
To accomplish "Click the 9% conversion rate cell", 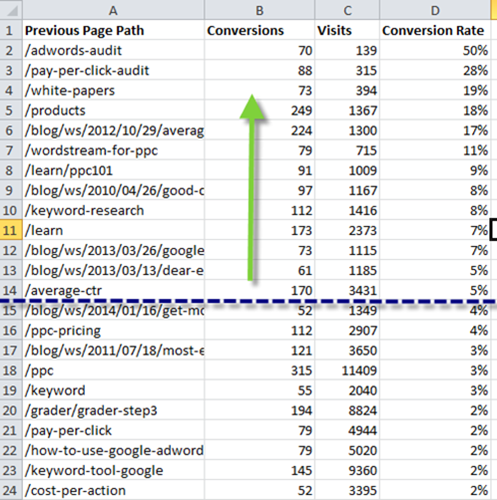I will tap(435, 170).
